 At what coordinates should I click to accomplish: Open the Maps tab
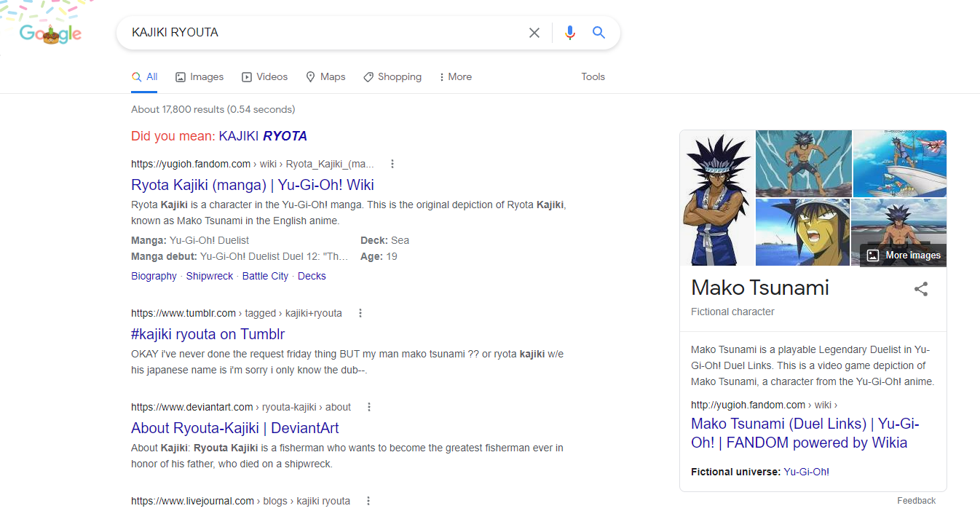tap(325, 76)
